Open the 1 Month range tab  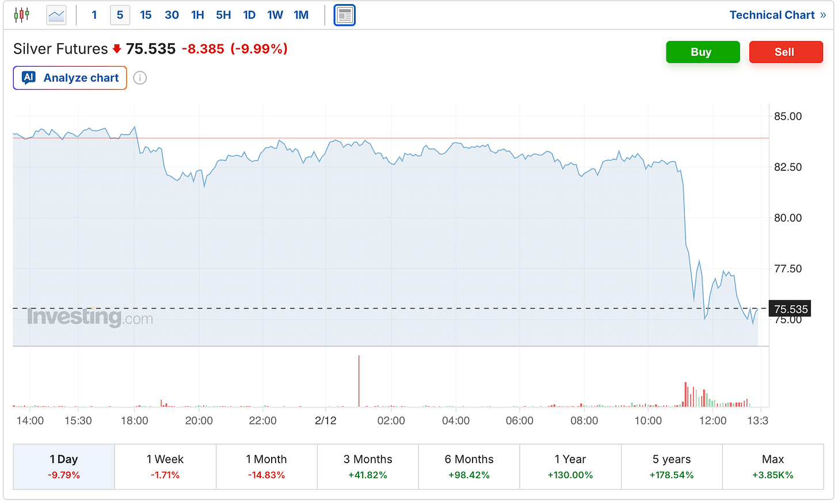coord(266,467)
